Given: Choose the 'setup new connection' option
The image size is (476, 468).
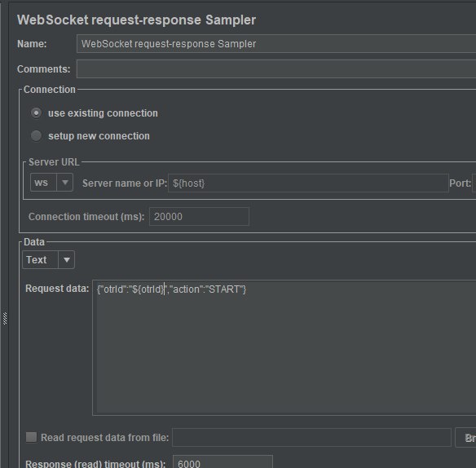Looking at the screenshot, I should (x=36, y=136).
